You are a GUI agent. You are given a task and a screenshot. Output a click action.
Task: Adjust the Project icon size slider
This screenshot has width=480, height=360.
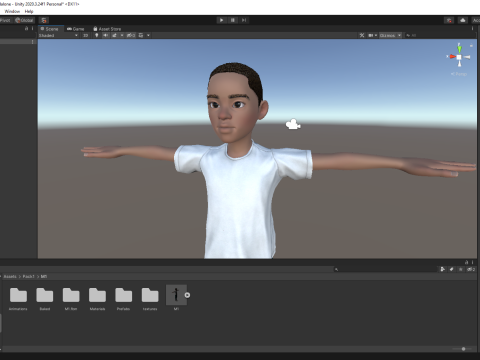[463, 349]
